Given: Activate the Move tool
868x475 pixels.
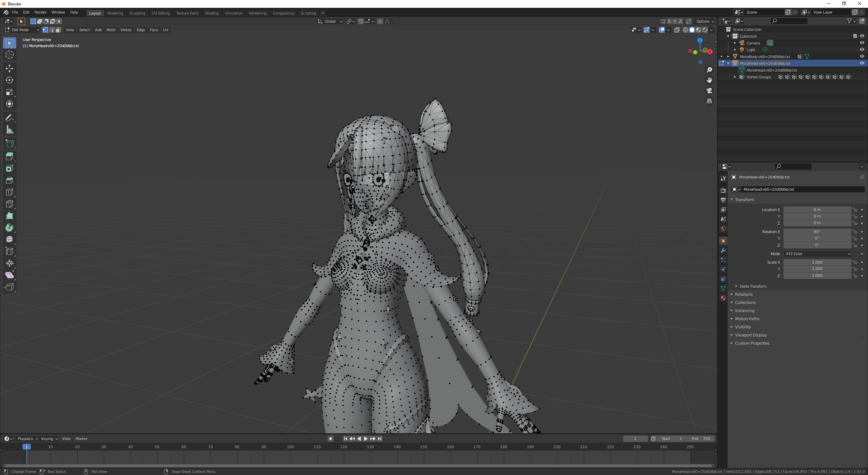Looking at the screenshot, I should tap(9, 69).
